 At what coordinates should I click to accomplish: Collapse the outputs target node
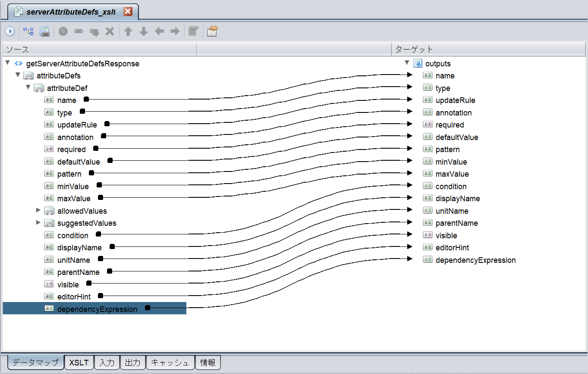407,63
